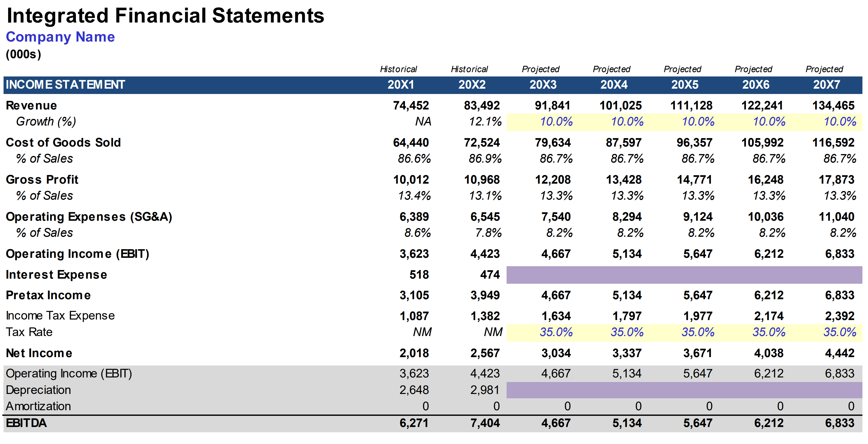Click the Gross Profit row label
This screenshot has height=444, width=868.
click(42, 180)
